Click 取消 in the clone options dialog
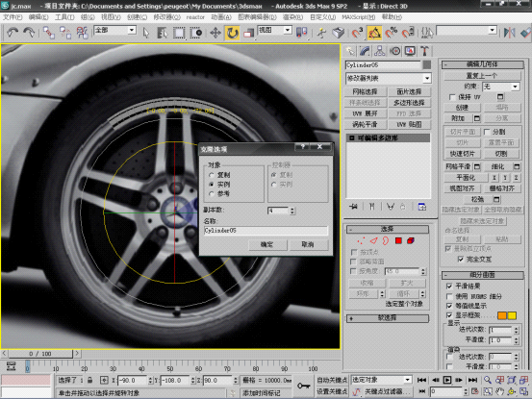The width and height of the screenshot is (532, 399). tap(308, 244)
